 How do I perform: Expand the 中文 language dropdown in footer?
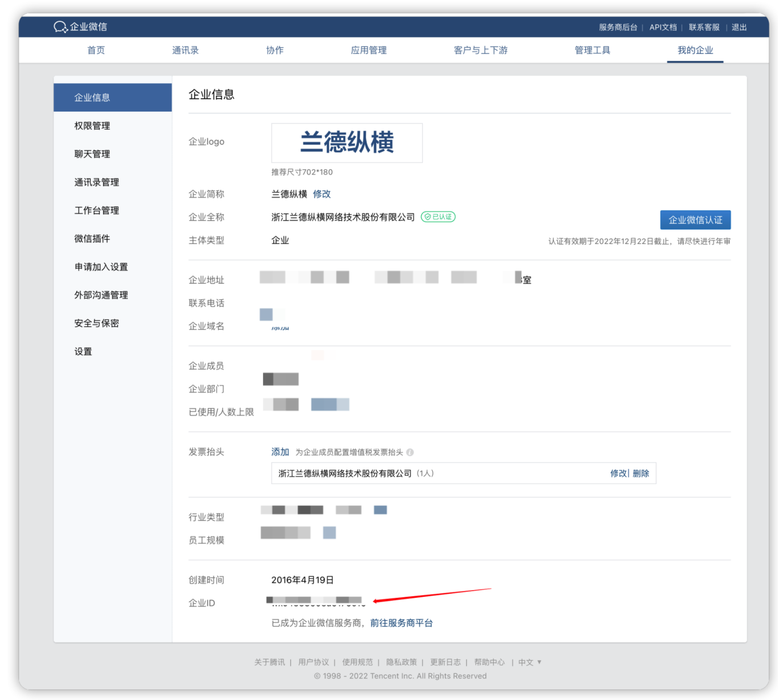point(529,662)
